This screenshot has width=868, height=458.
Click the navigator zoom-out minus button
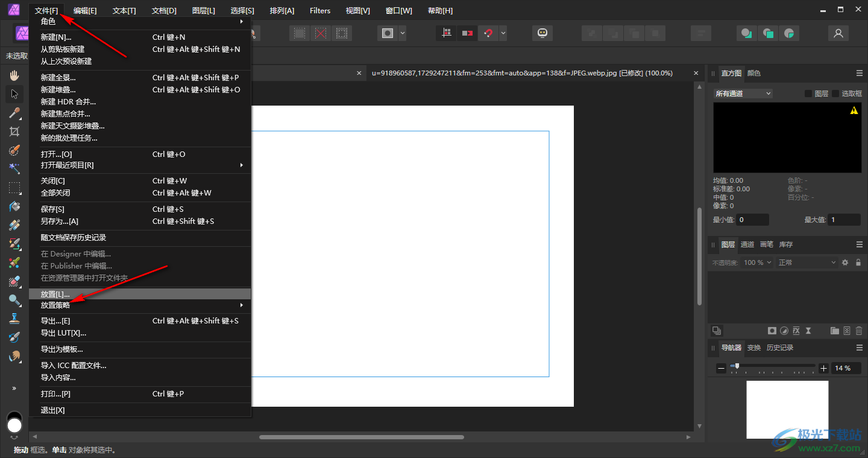tap(722, 368)
